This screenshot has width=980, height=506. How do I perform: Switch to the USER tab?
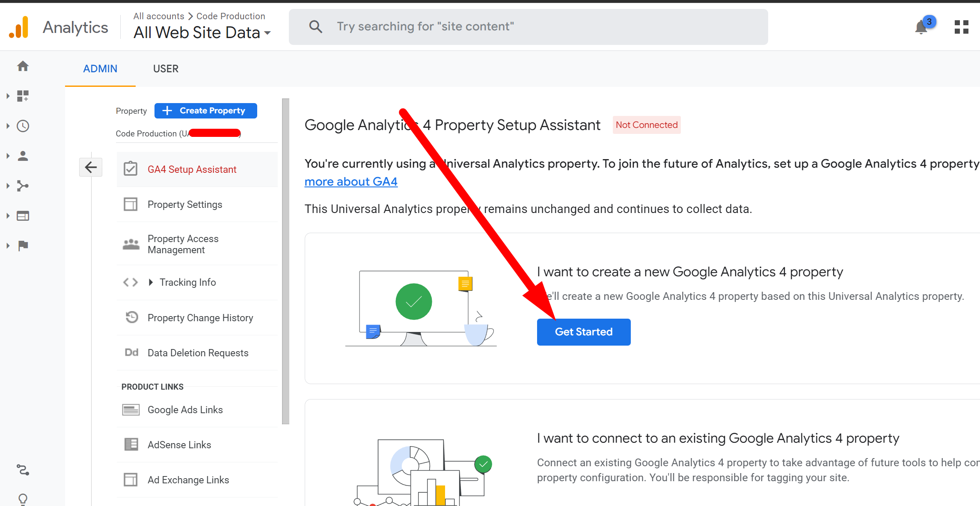(x=166, y=69)
